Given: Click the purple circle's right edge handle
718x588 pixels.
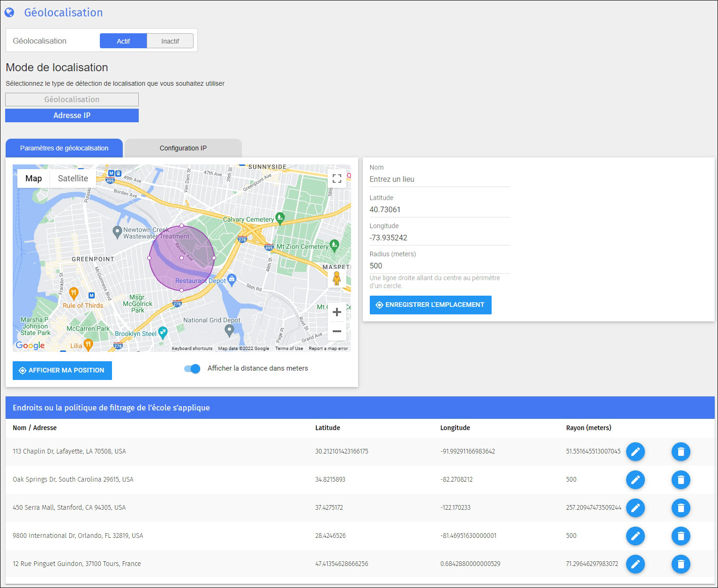Looking at the screenshot, I should [x=214, y=258].
